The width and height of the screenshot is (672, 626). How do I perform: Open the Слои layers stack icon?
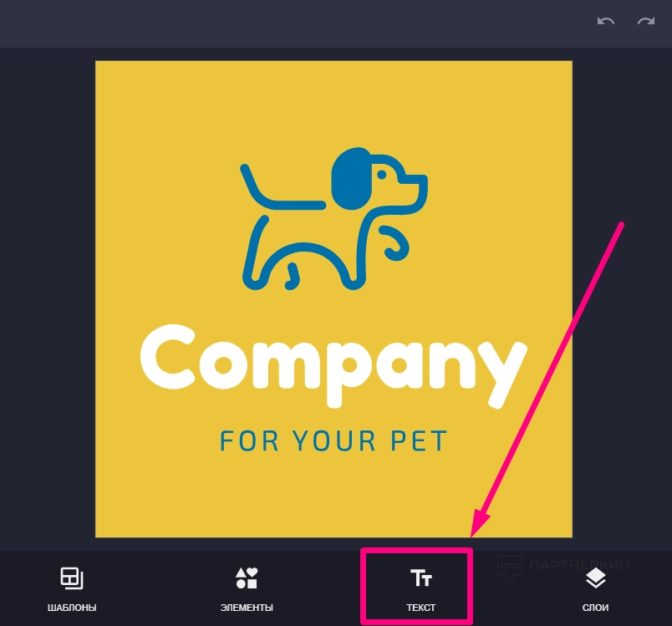point(595,578)
